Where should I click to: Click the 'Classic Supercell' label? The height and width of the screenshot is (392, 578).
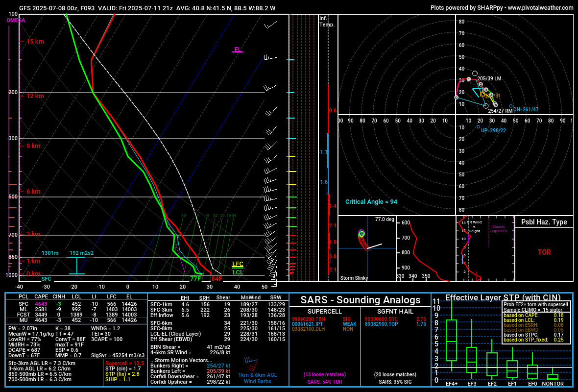498,229
